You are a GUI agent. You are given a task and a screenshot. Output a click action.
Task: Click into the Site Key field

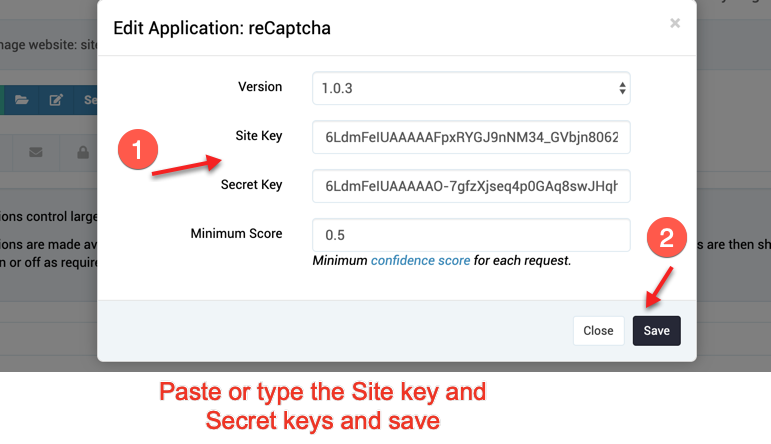pyautogui.click(x=471, y=137)
